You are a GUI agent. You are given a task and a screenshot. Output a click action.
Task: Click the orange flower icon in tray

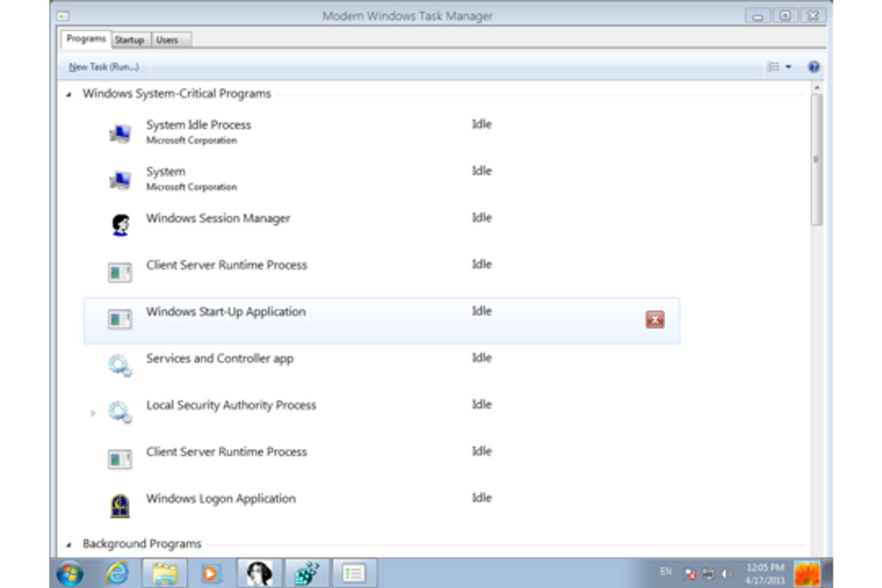807,573
